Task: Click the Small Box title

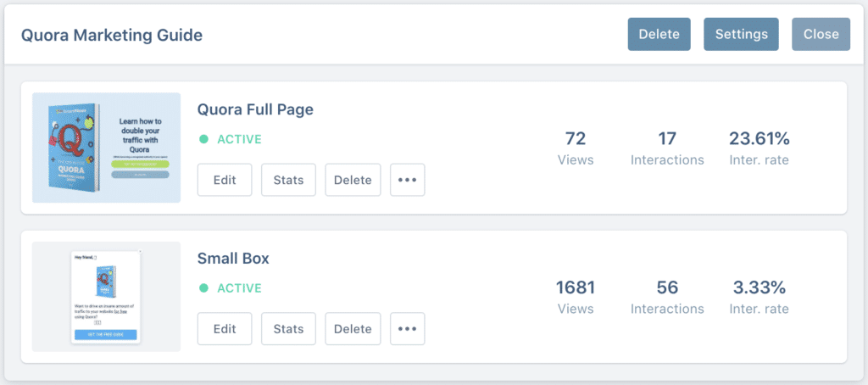Action: click(x=233, y=259)
